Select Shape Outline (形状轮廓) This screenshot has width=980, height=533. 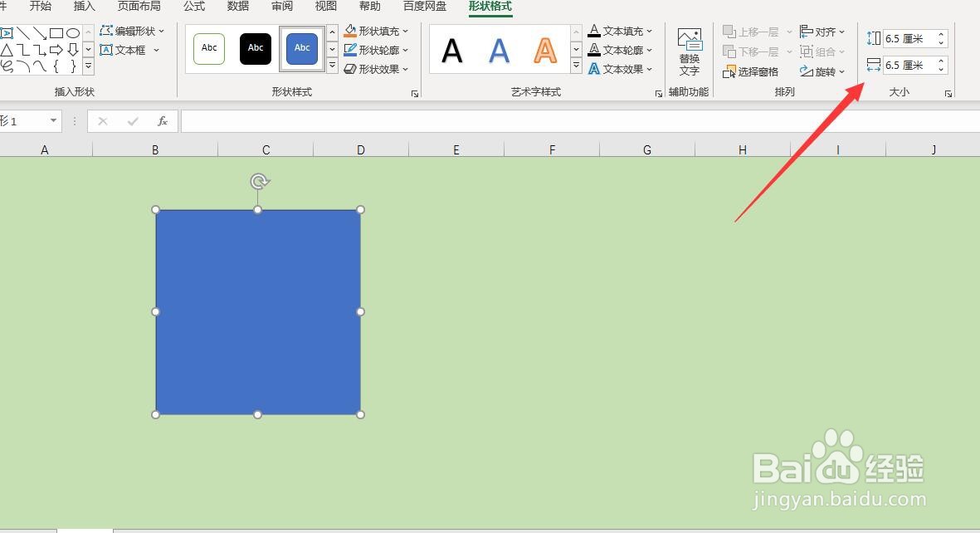click(x=374, y=49)
